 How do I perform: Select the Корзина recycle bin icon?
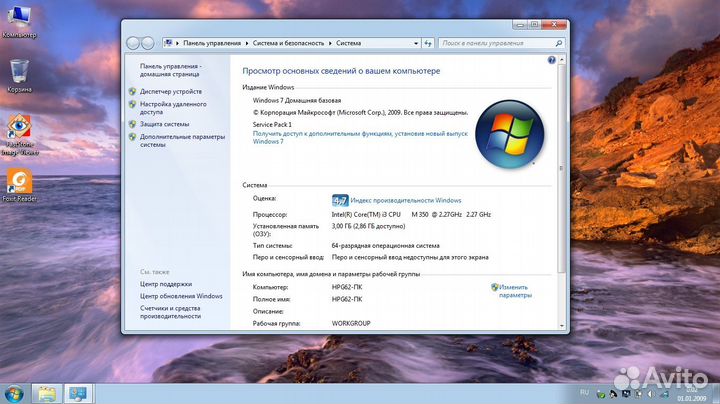[x=19, y=76]
